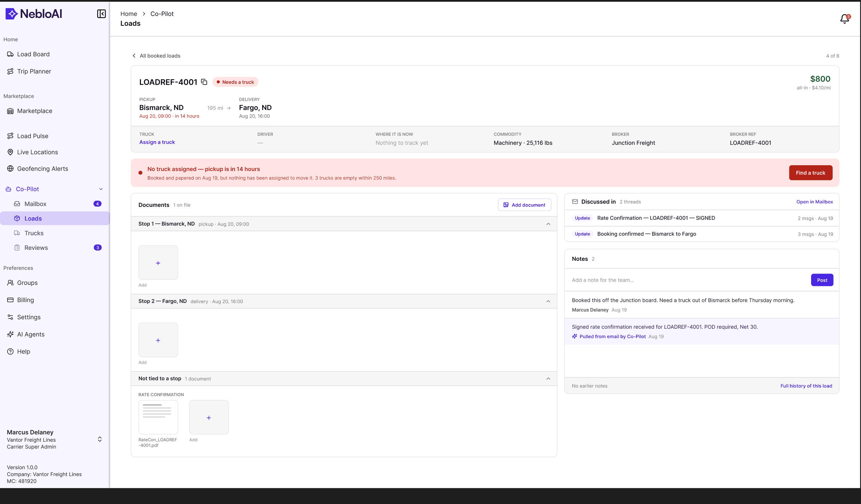Open Settings page
Viewport: 861px width, 504px height.
[29, 317]
